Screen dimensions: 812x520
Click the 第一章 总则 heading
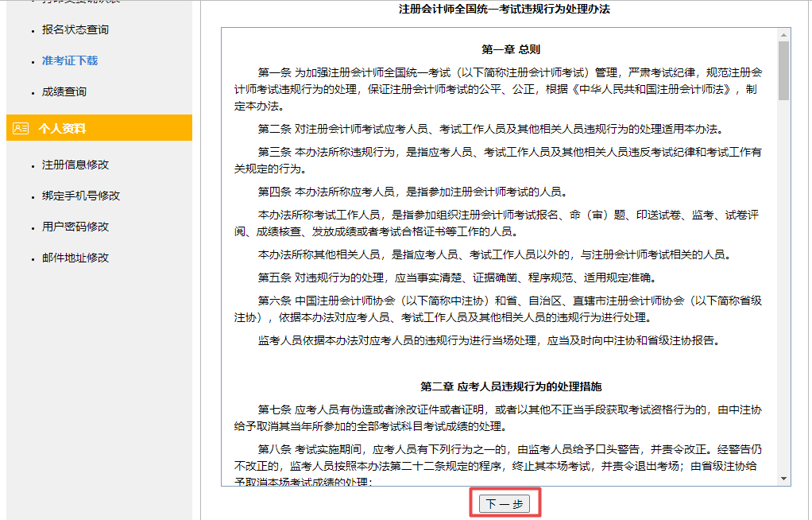[511, 49]
